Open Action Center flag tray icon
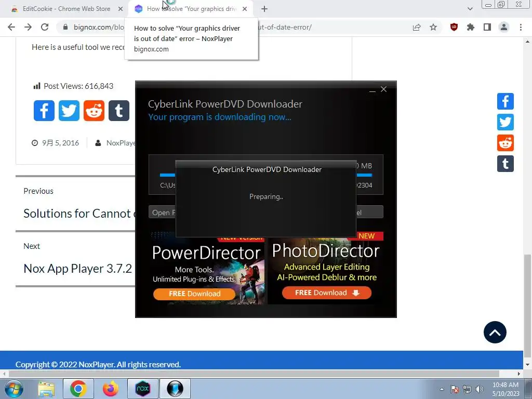Viewport: 532px width, 399px height. (455, 389)
